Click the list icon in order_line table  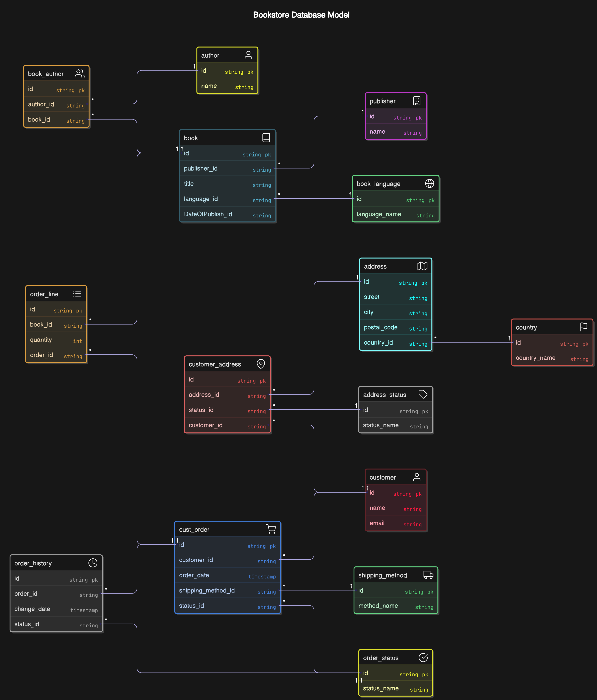tap(77, 294)
